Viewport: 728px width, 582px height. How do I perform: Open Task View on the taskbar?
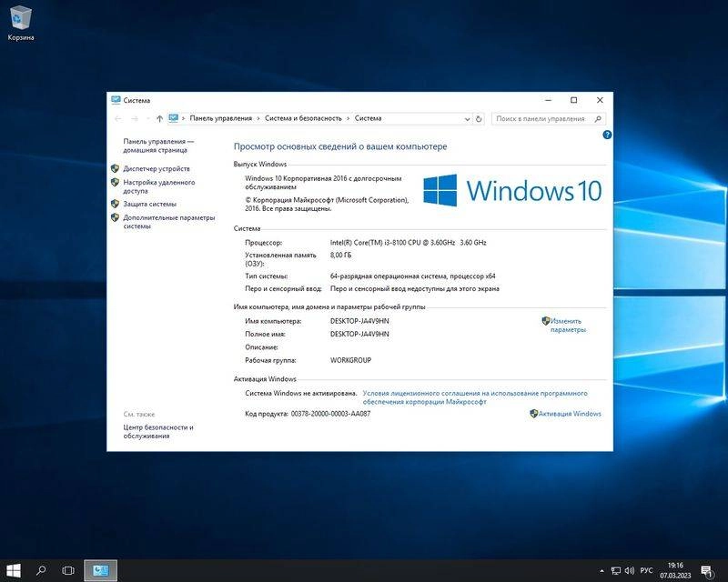pos(68,570)
